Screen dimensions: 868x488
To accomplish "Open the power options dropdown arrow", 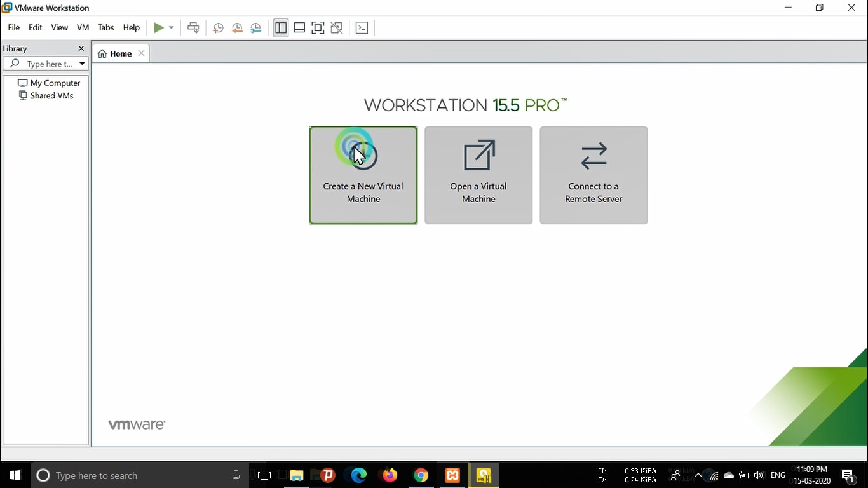I will 172,28.
